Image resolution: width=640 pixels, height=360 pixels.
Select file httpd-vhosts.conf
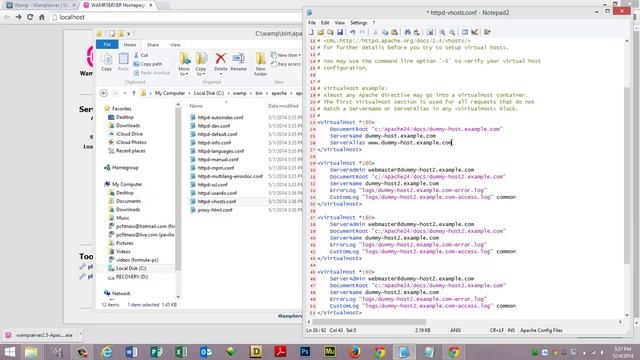[216, 201]
